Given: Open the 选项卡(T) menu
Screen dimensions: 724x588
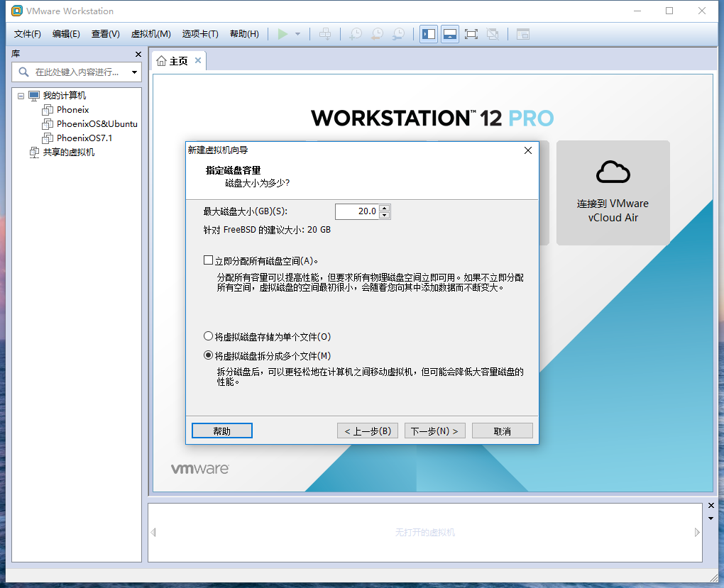Looking at the screenshot, I should coord(200,34).
